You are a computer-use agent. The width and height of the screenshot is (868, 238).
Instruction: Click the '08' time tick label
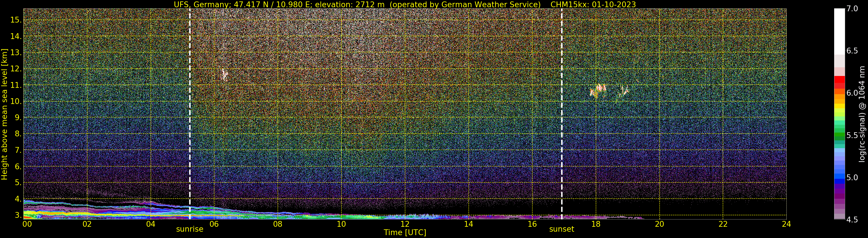click(x=278, y=224)
